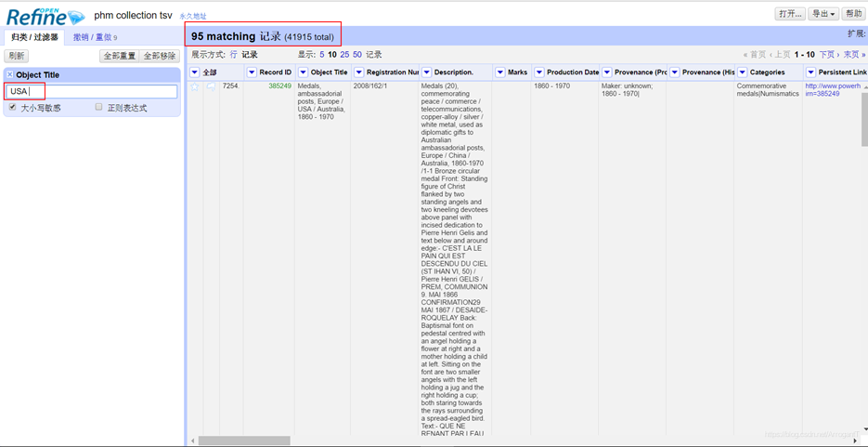Click 全部重置 reset all button

click(120, 56)
